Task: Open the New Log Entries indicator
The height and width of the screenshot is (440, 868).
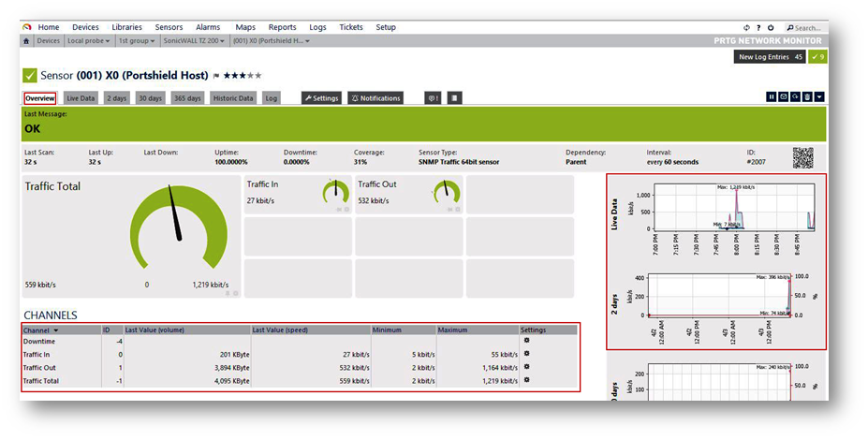Action: coord(771,57)
